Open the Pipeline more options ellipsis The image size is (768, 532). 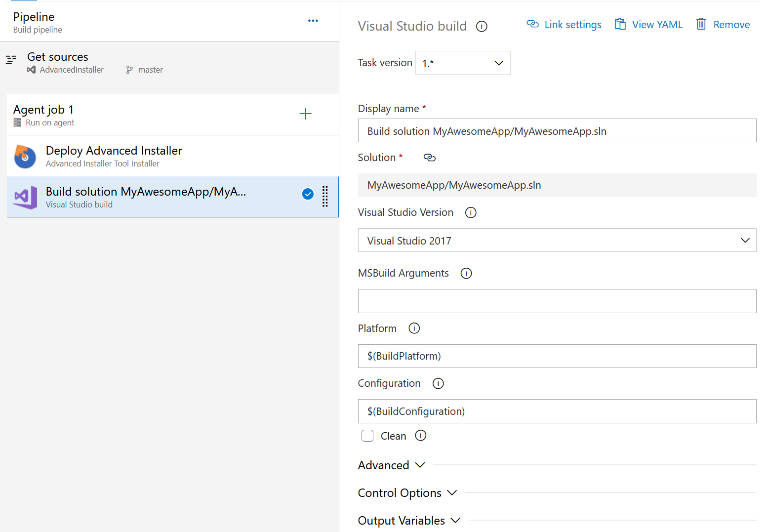[x=313, y=21]
